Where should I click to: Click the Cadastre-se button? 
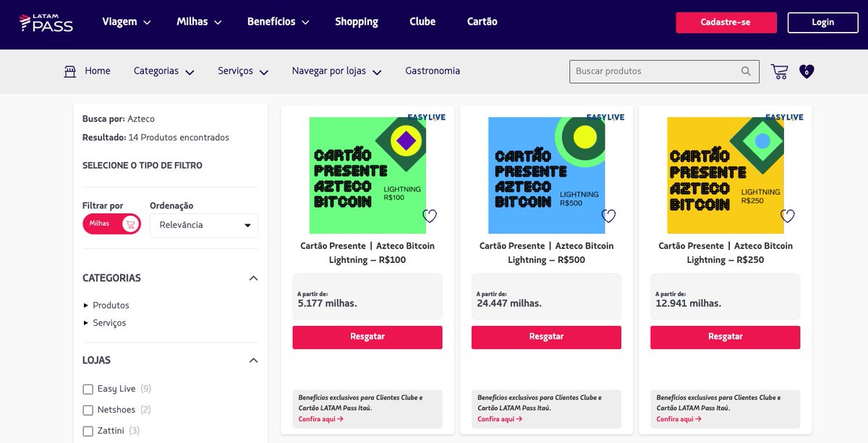click(x=726, y=22)
